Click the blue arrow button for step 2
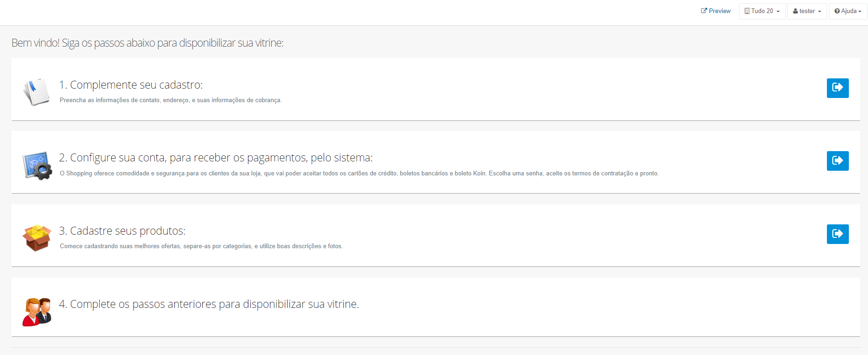This screenshot has height=355, width=868. [x=838, y=161]
